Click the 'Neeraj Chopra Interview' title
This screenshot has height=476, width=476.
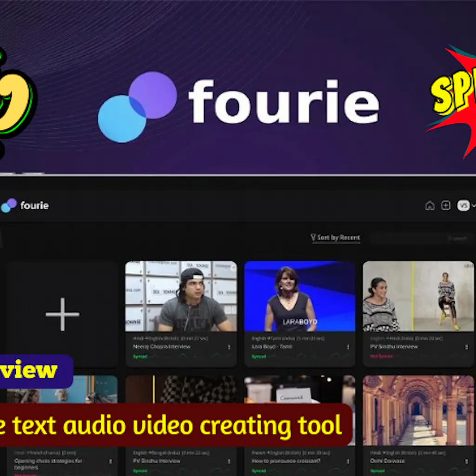point(161,346)
